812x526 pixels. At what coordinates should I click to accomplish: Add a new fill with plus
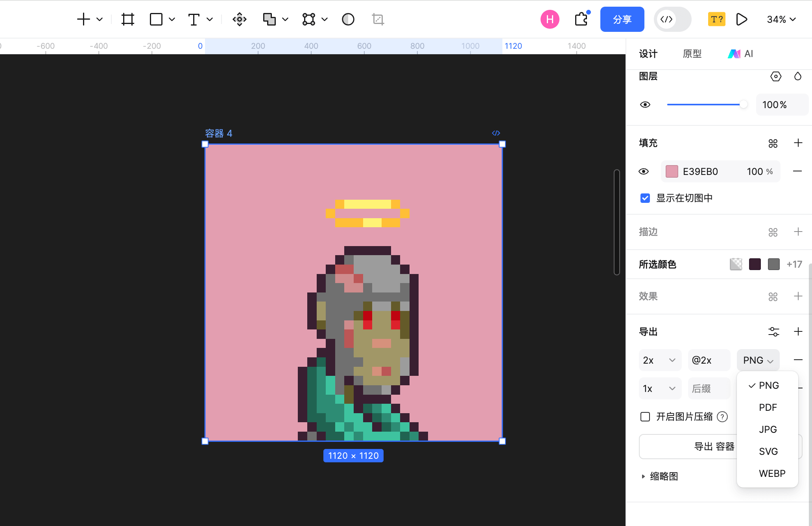(798, 143)
